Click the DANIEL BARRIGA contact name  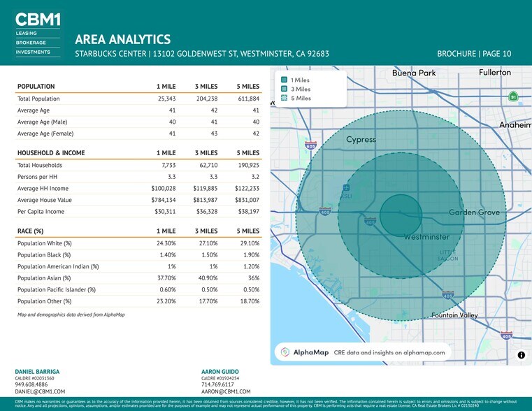point(37,372)
